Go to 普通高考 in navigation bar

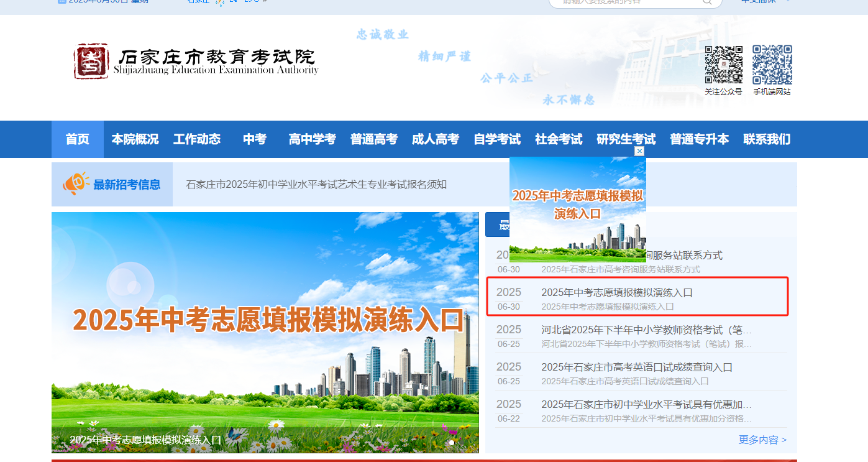click(x=373, y=139)
